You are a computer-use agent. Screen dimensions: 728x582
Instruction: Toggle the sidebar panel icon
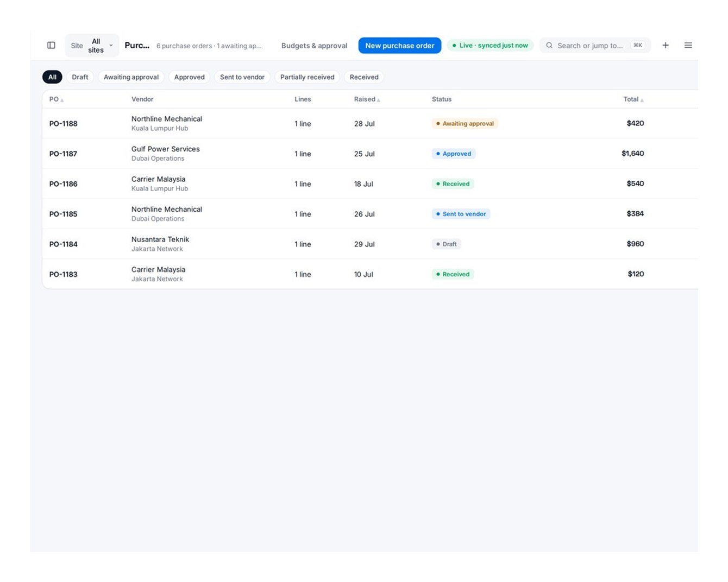(51, 45)
